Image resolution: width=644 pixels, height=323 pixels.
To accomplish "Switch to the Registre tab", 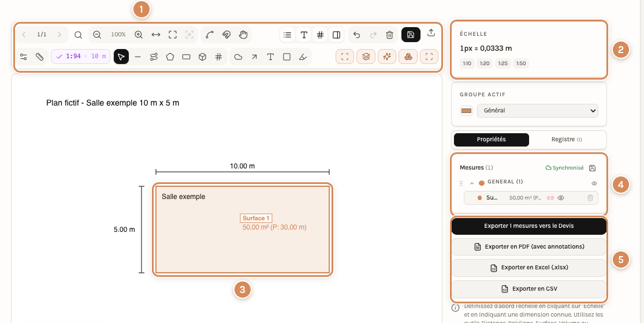I will coord(567,140).
